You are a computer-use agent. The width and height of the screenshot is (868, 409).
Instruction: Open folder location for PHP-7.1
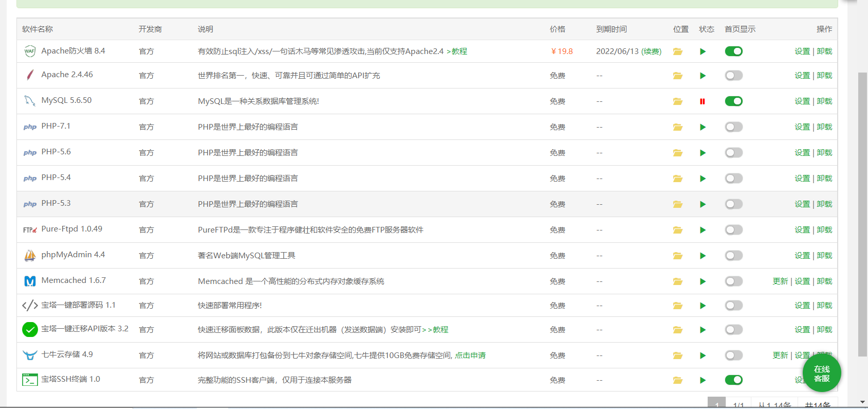[x=678, y=127]
